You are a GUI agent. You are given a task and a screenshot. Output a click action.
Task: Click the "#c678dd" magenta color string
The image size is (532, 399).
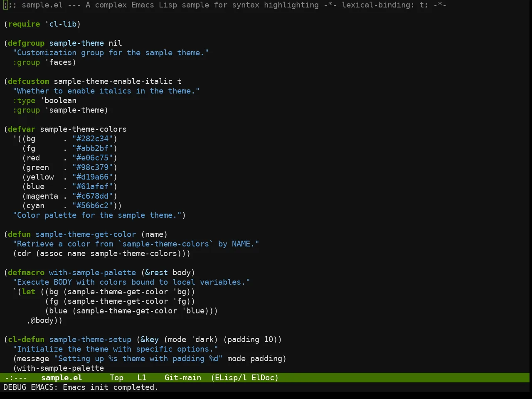(x=93, y=196)
